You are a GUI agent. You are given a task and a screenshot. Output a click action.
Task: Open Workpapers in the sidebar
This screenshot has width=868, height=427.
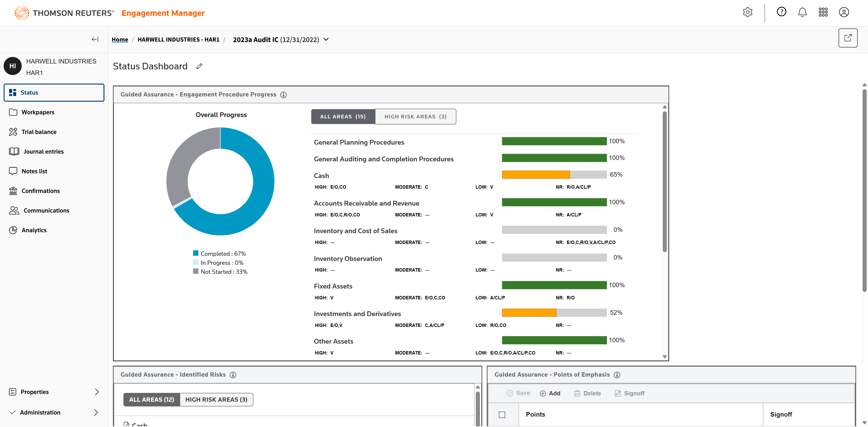(38, 112)
